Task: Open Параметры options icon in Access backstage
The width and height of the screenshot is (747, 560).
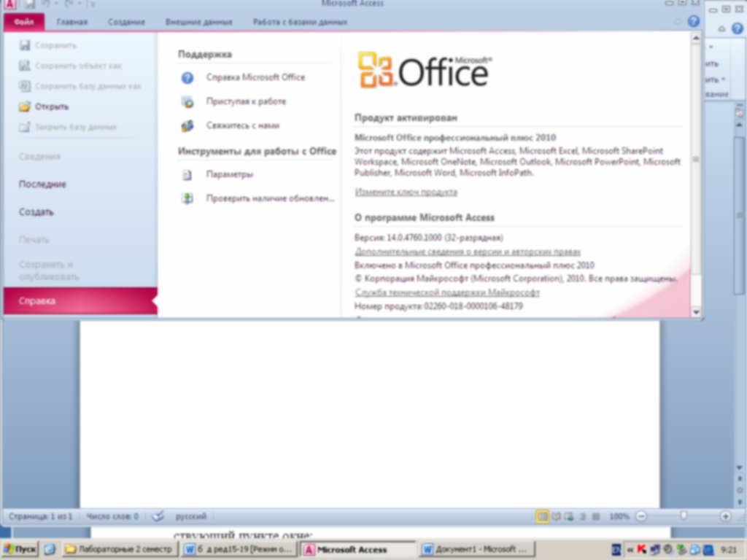Action: (x=187, y=175)
